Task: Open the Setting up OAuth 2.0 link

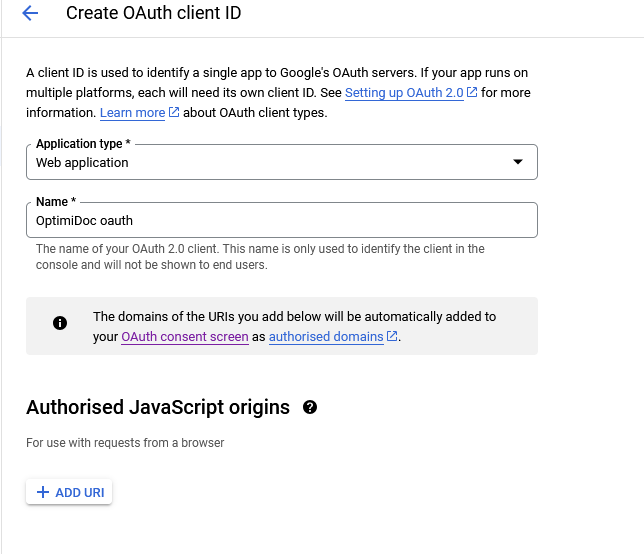Action: pos(404,93)
